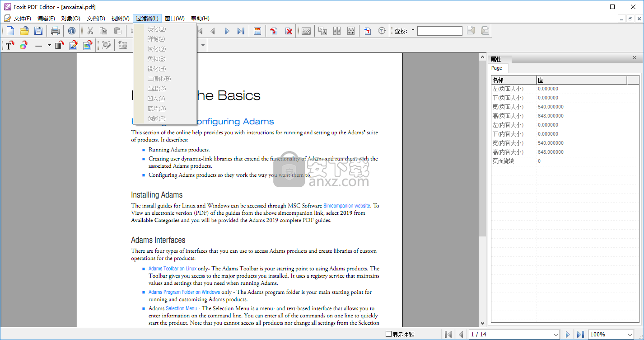Open a PDF with the folder icon
This screenshot has height=340, width=644.
pyautogui.click(x=24, y=31)
